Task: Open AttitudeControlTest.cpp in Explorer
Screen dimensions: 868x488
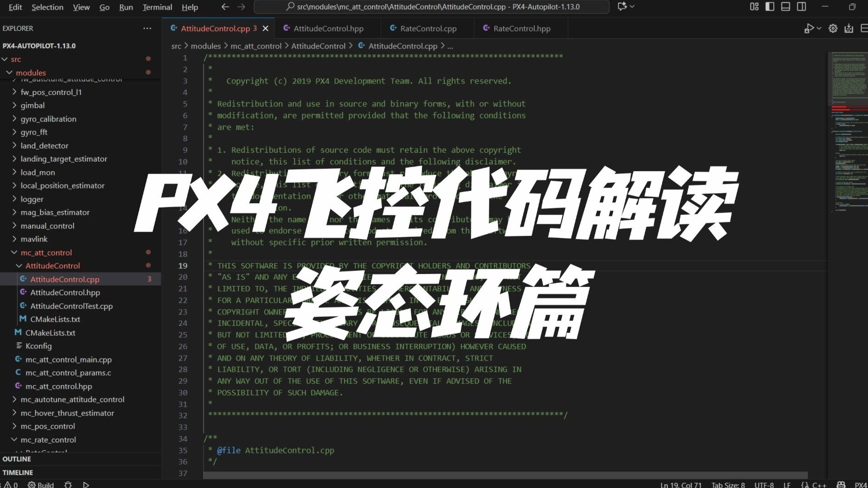Action: click(71, 306)
